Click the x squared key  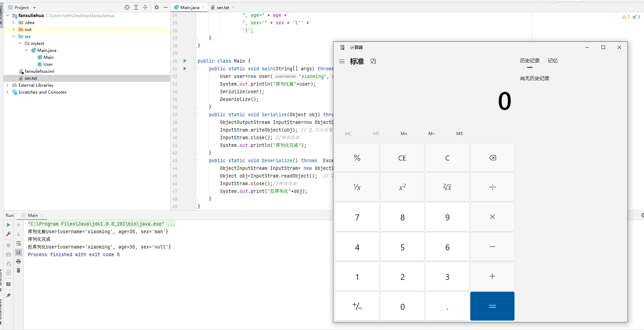pos(402,187)
